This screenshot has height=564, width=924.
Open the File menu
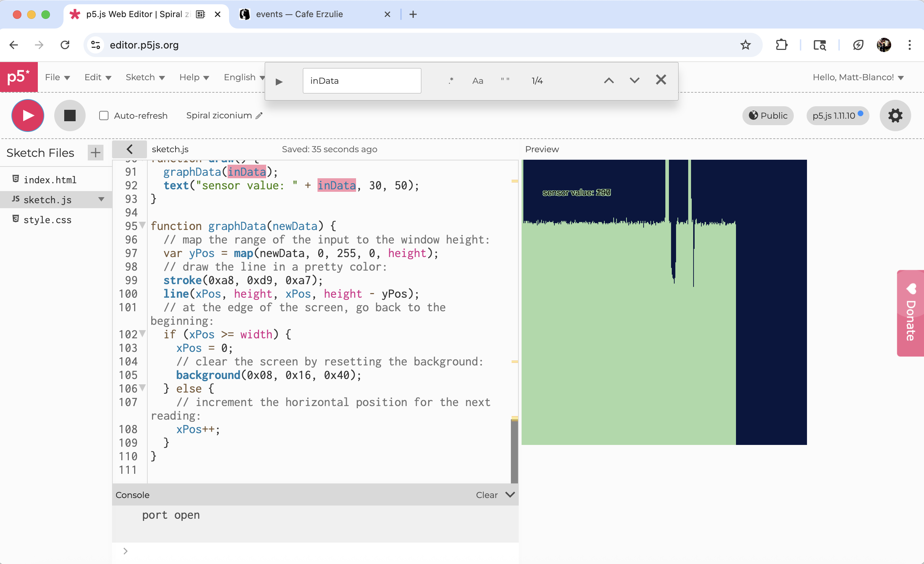pyautogui.click(x=57, y=77)
